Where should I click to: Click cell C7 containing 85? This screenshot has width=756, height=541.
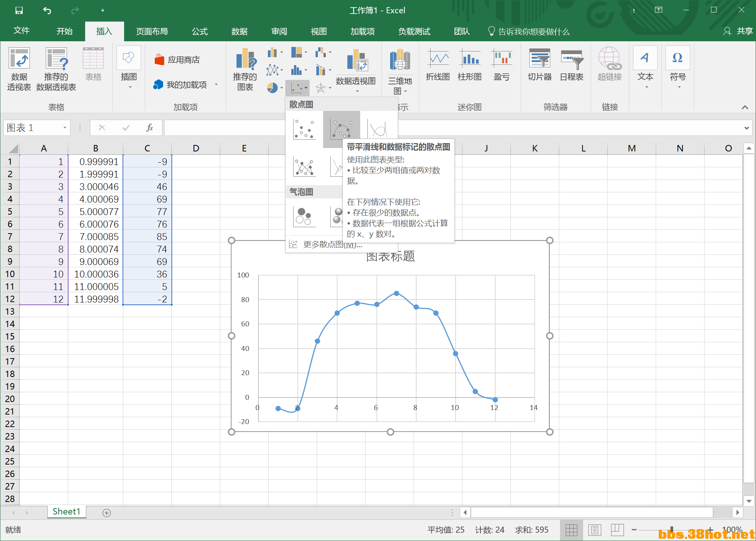(147, 237)
